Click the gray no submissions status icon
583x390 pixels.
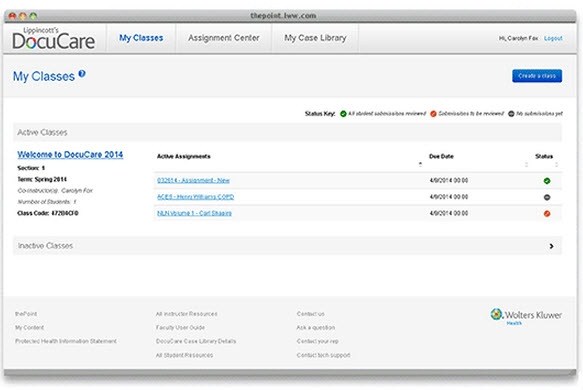click(x=547, y=197)
